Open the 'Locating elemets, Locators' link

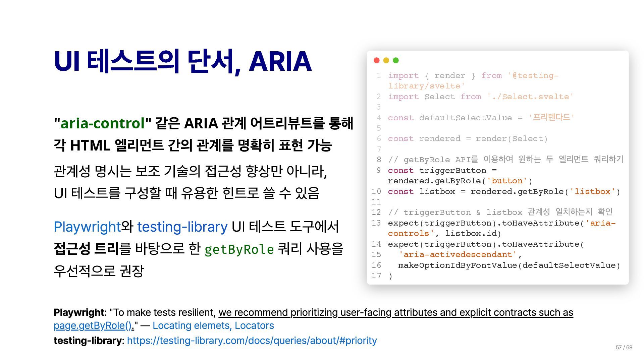tap(213, 325)
